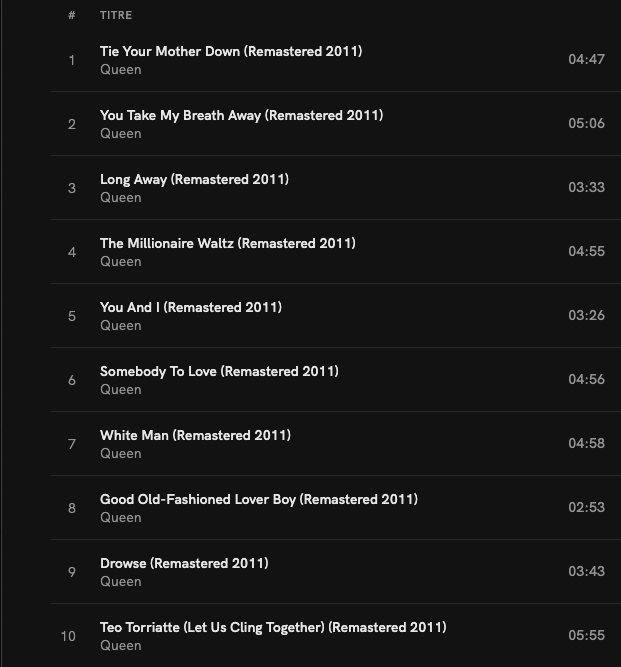
Task: Click track number 1
Action: click(72, 60)
